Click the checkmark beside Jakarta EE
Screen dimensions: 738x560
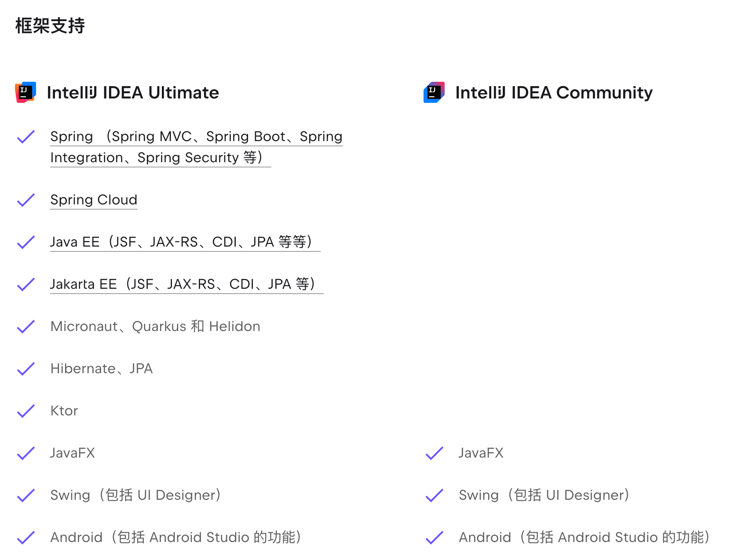[x=26, y=284]
